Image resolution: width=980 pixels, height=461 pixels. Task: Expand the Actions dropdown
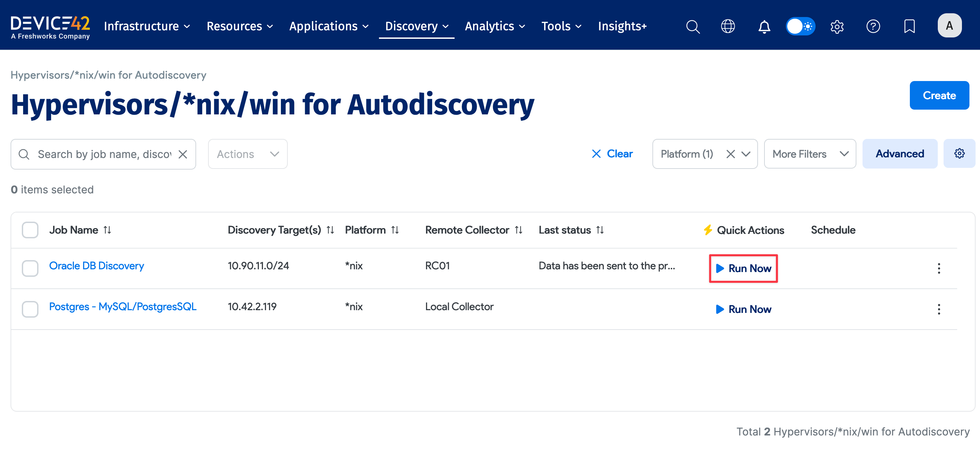click(x=248, y=154)
